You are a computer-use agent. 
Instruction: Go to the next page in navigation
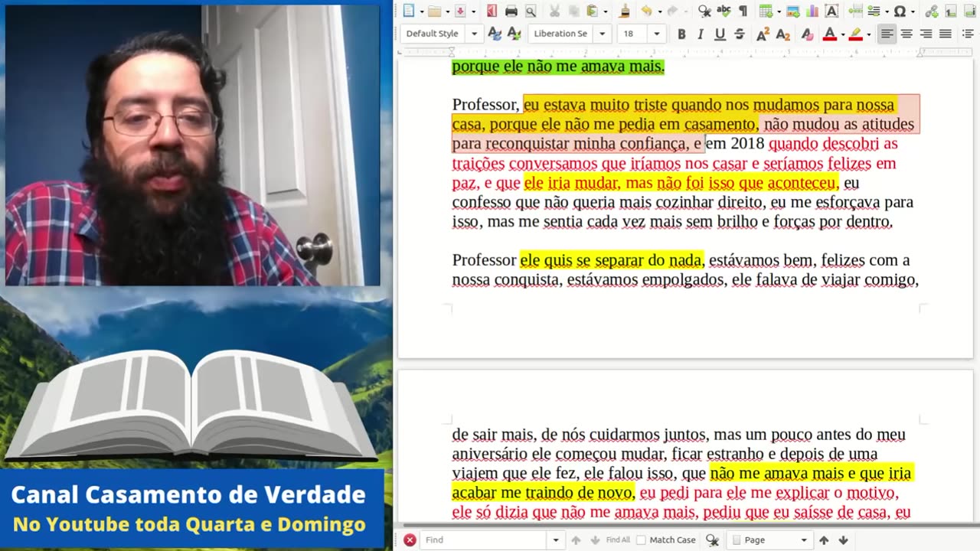coord(843,540)
